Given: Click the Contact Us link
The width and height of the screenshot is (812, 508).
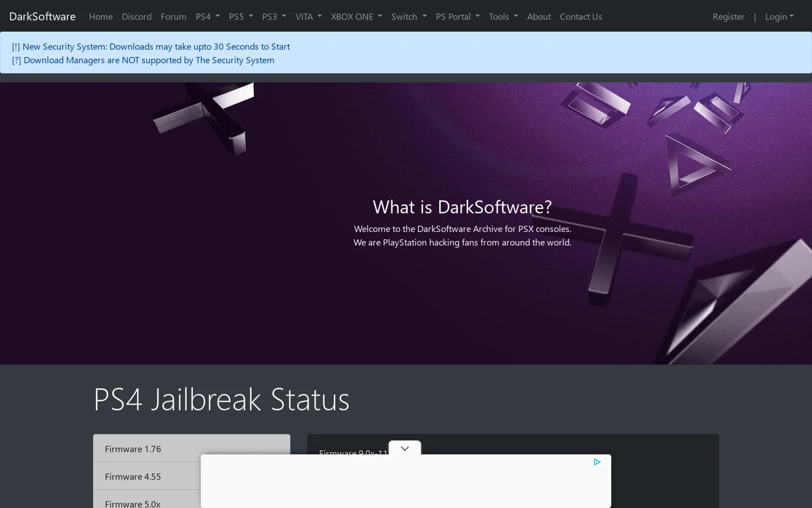Looking at the screenshot, I should (x=581, y=17).
